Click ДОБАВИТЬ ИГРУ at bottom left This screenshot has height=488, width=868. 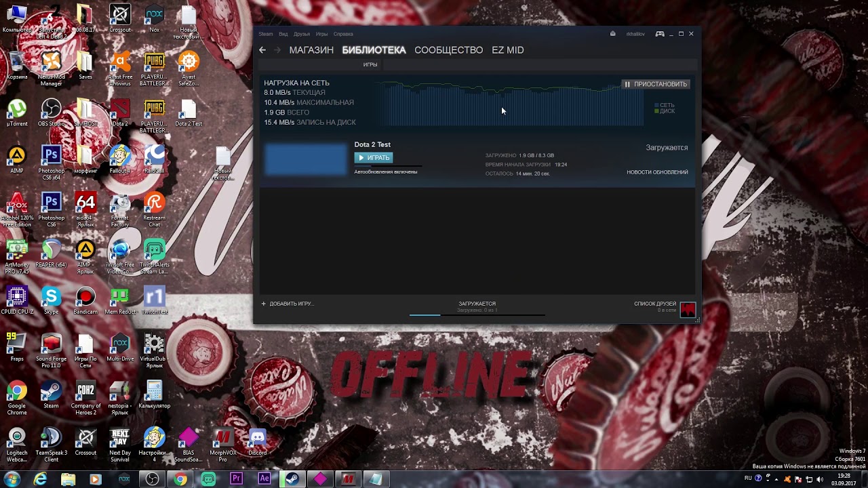pyautogui.click(x=288, y=304)
